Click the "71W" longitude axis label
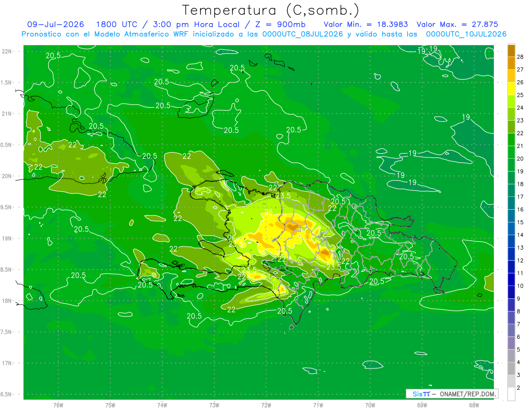 tap(318, 405)
